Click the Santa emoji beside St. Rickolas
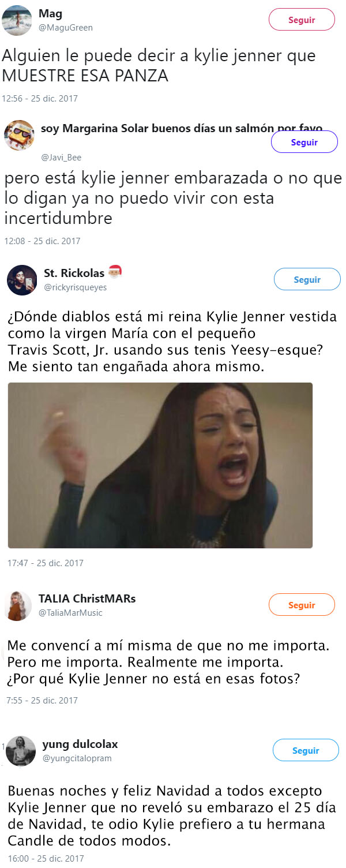346x868 pixels. coord(115,272)
